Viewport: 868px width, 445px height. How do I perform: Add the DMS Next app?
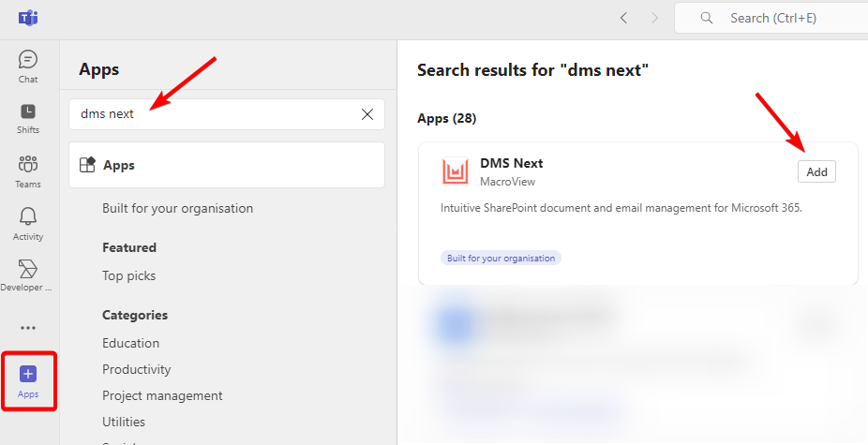click(816, 171)
